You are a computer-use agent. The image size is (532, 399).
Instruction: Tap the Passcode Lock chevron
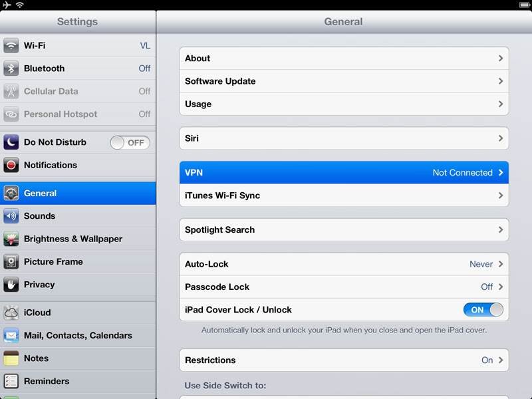(501, 287)
